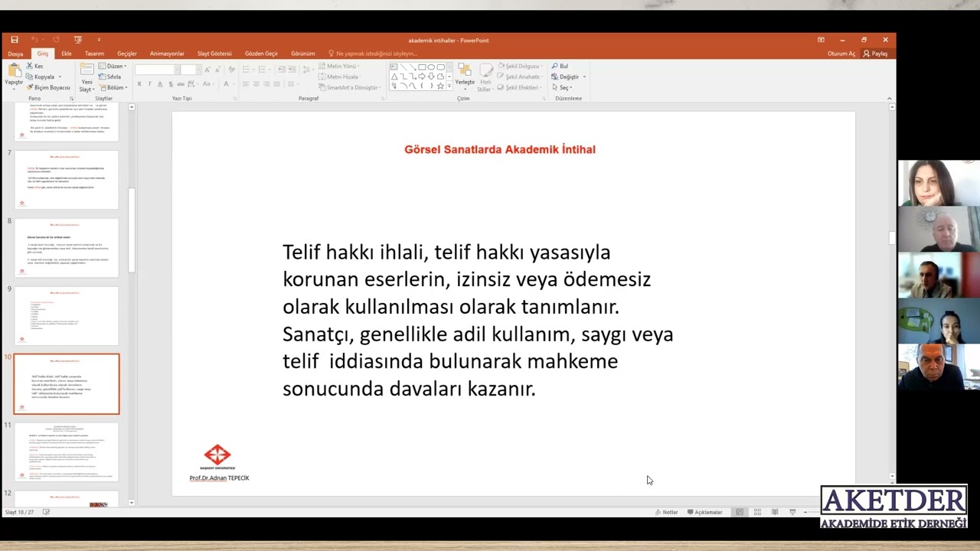Select the oval shape in shapes gallery
The height and width of the screenshot is (551, 980).
pos(431,67)
